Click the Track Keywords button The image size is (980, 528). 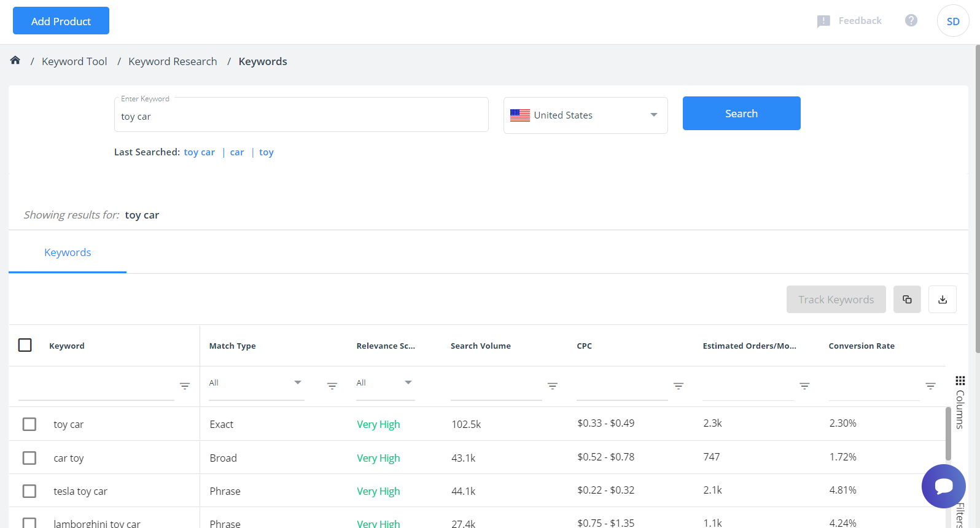point(836,300)
